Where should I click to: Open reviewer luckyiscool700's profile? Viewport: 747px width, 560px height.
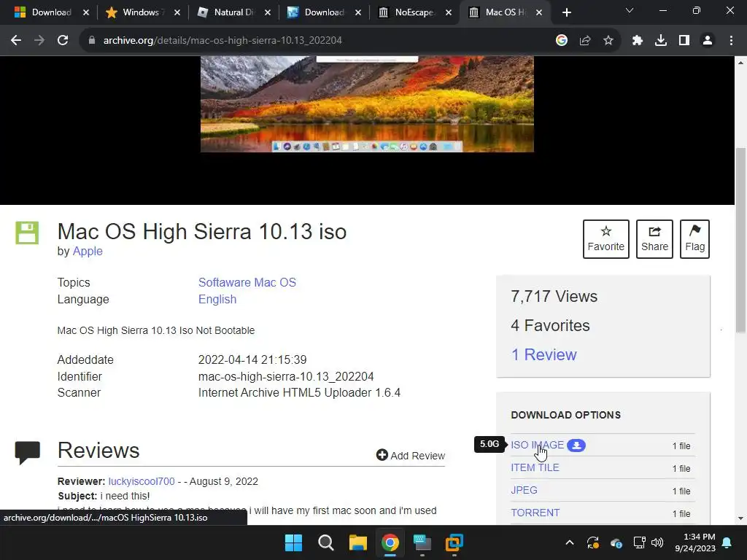pos(142,481)
